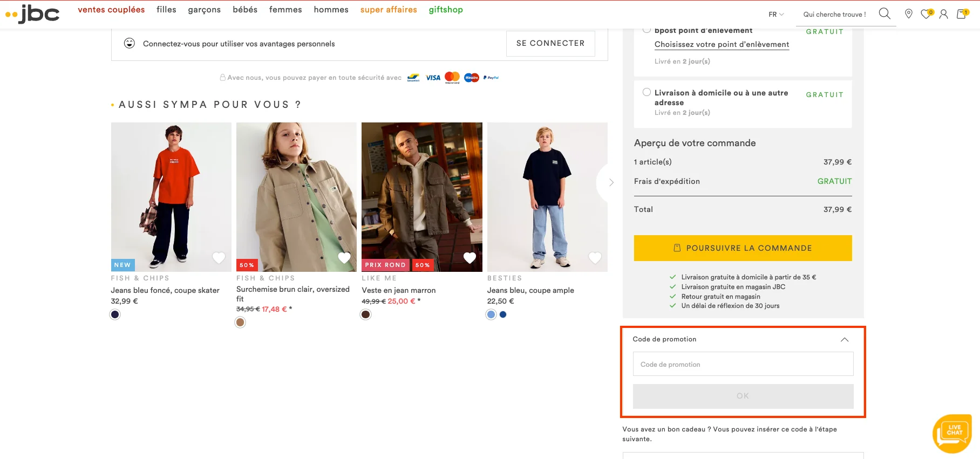Click the Visa payment logo

point(433,78)
